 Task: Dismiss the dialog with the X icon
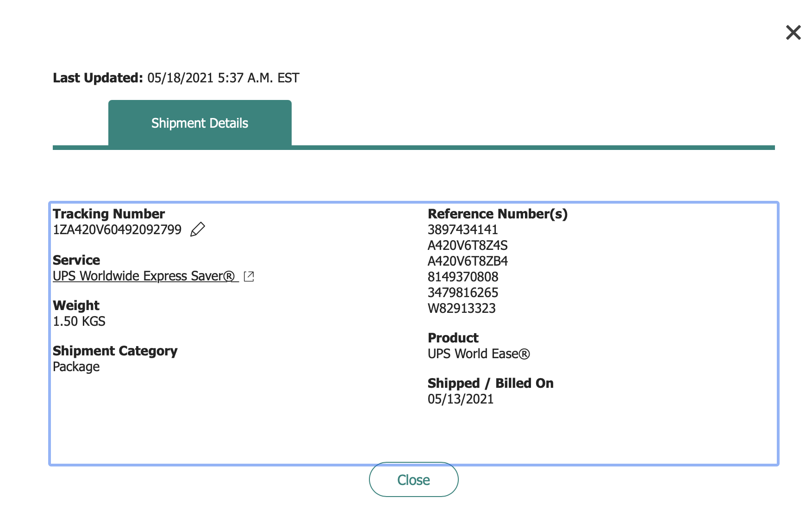(793, 32)
